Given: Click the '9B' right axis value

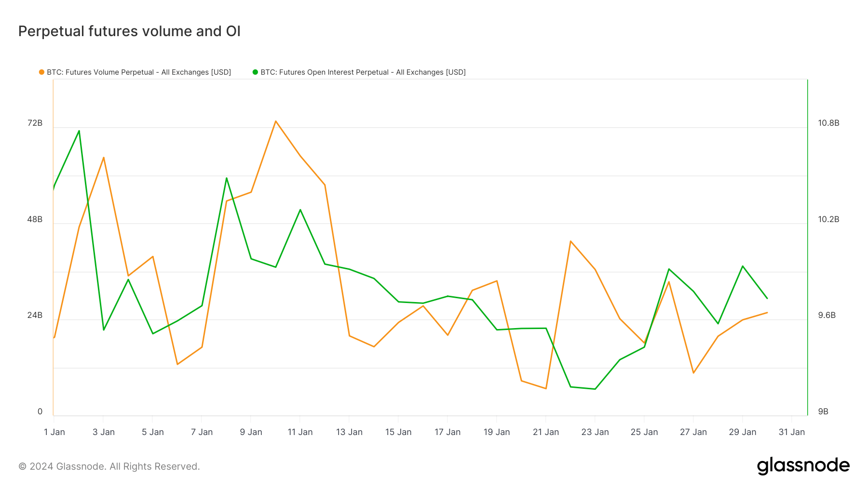Looking at the screenshot, I should point(823,412).
